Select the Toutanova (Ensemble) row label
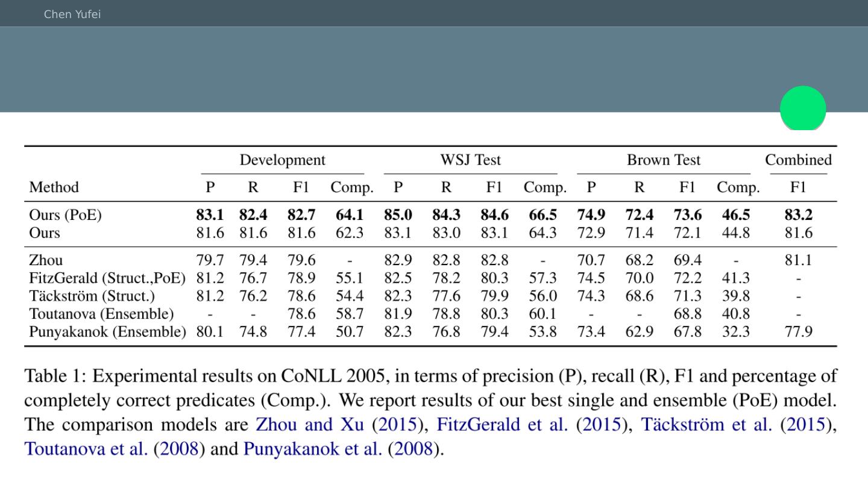This screenshot has width=868, height=488. [x=101, y=314]
